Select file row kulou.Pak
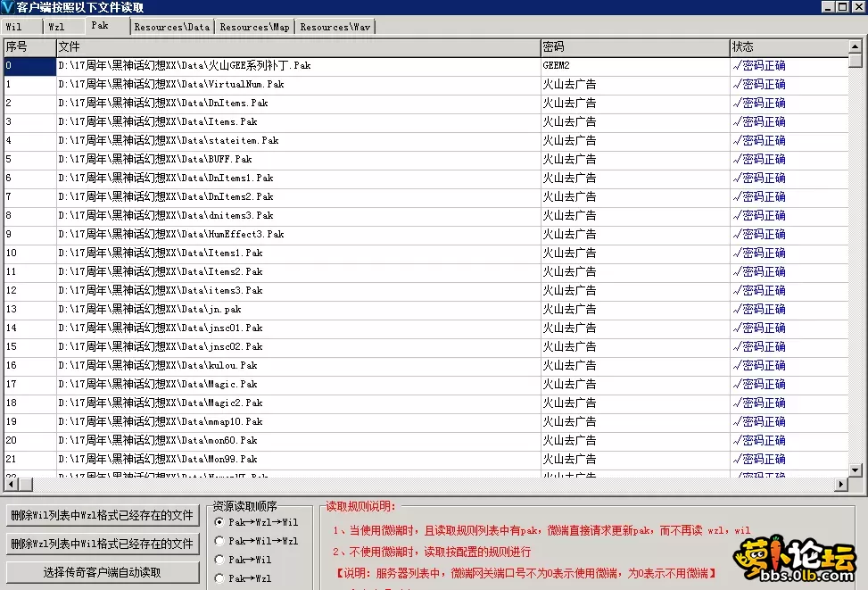This screenshot has height=590, width=868. [426, 365]
